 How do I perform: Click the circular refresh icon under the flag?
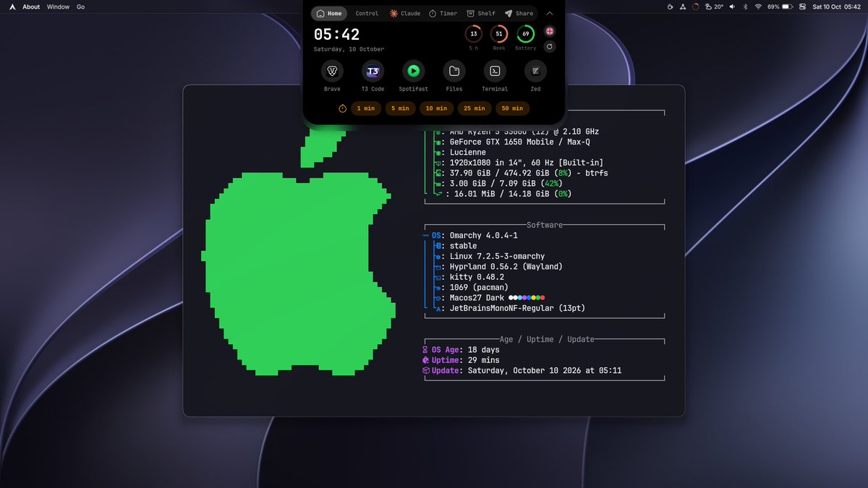pyautogui.click(x=550, y=47)
